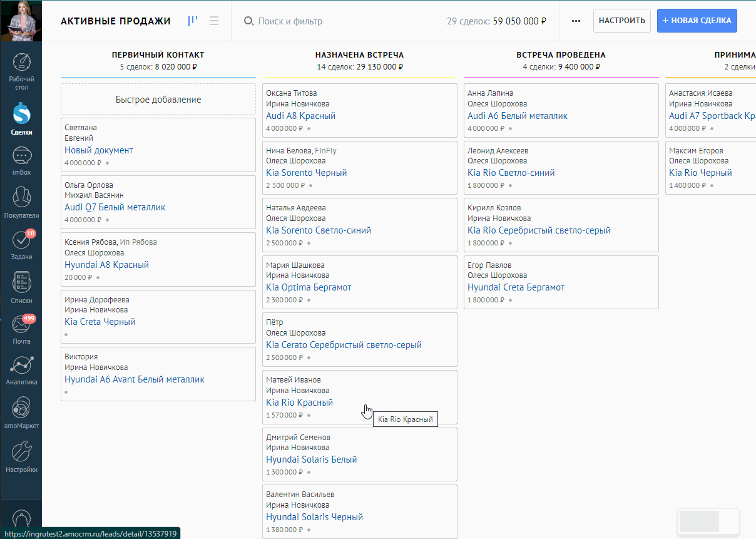Open deal Audi Q7 Белый металлик
This screenshot has width=756, height=539.
coord(115,207)
